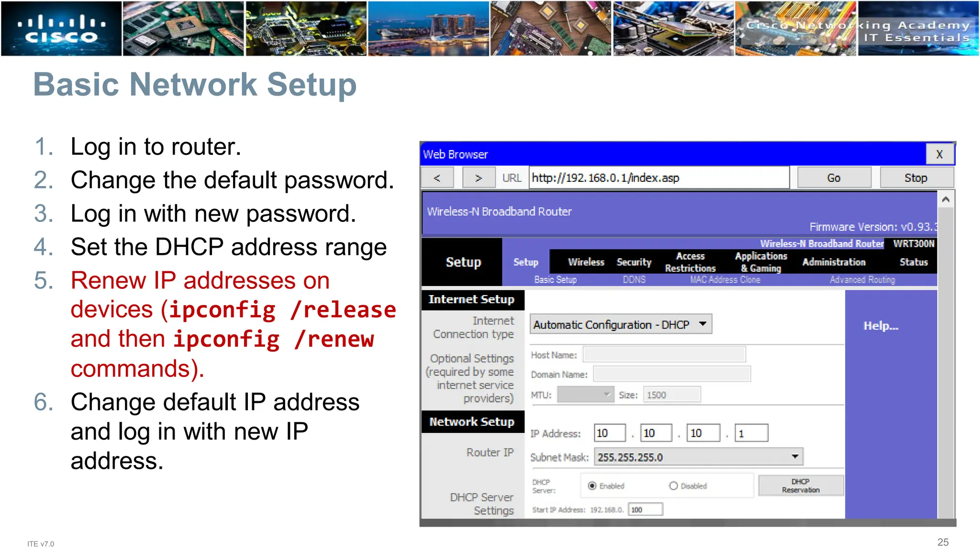Screen dimensions: 980x551
Task: Click the third IP Address octet field
Action: tap(703, 433)
